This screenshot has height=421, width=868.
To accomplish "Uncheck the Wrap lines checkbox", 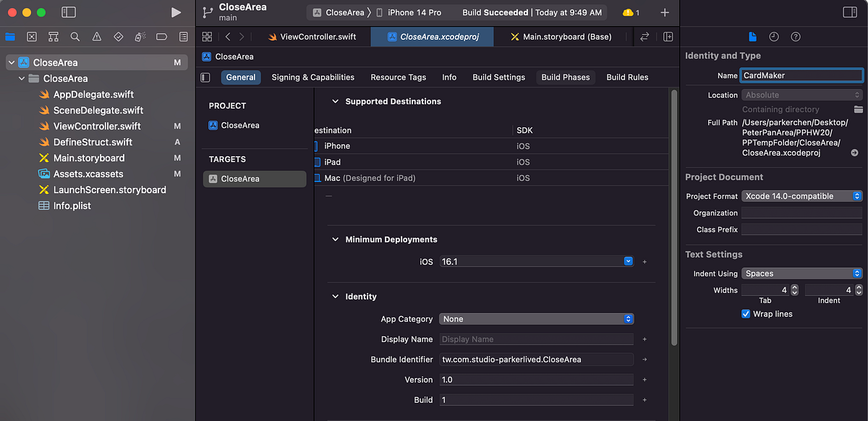I will coord(746,313).
